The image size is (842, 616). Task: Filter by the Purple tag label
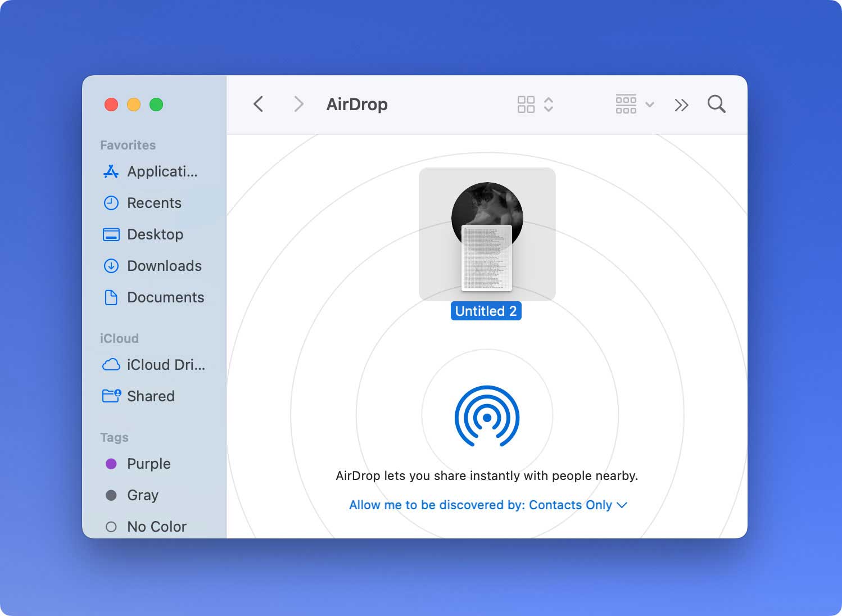149,464
